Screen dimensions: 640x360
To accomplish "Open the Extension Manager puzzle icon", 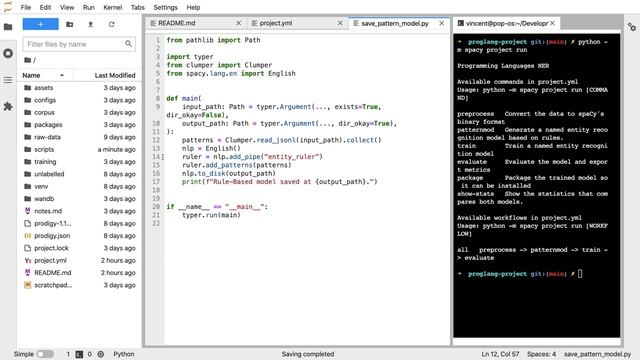I will tap(8, 107).
